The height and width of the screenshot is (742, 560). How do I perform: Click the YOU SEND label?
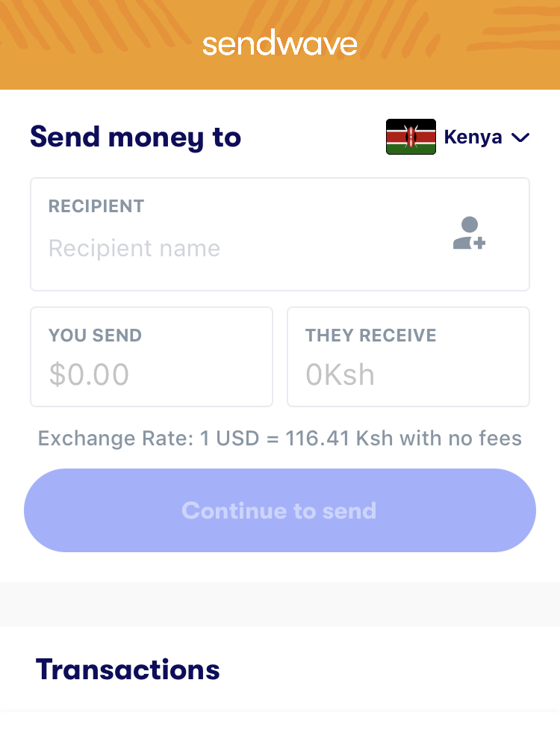[95, 336]
